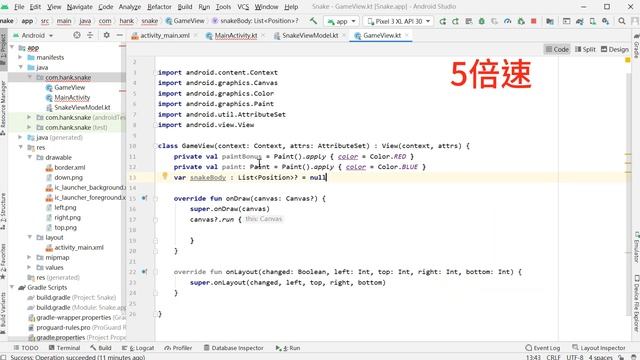Click Attach Debugger to Android Process icon

521,21
